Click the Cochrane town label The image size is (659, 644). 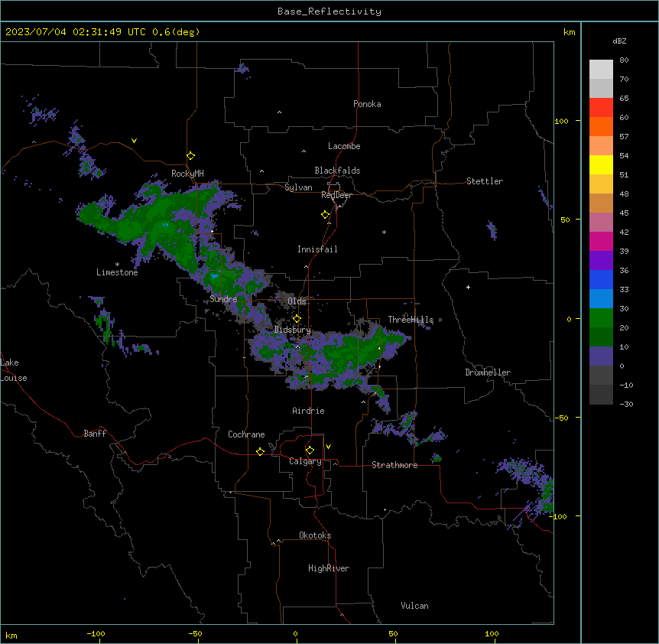[x=246, y=434]
